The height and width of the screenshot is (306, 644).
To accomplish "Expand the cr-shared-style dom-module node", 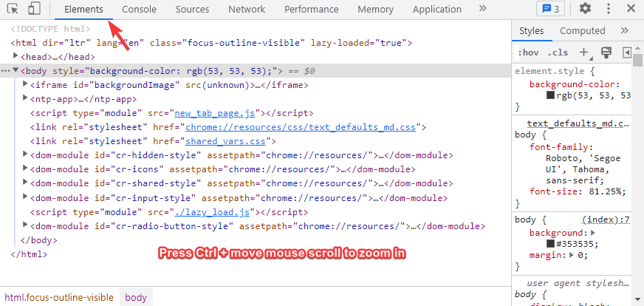I will point(25,183).
